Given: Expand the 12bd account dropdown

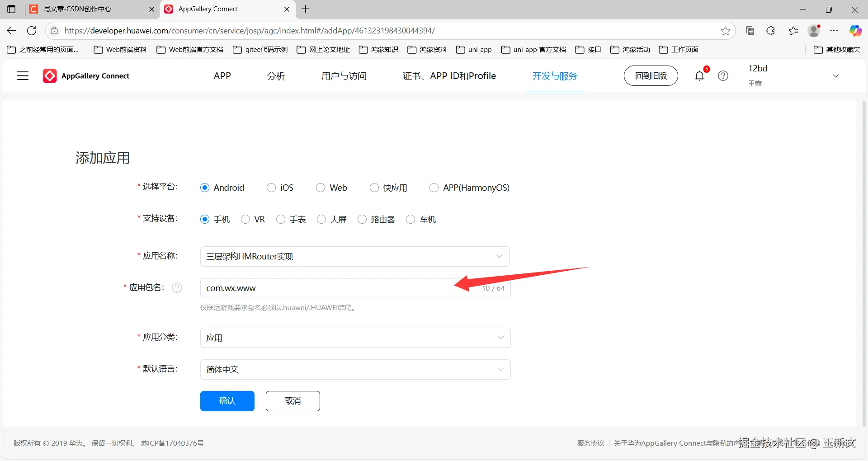Looking at the screenshot, I should coord(835,76).
